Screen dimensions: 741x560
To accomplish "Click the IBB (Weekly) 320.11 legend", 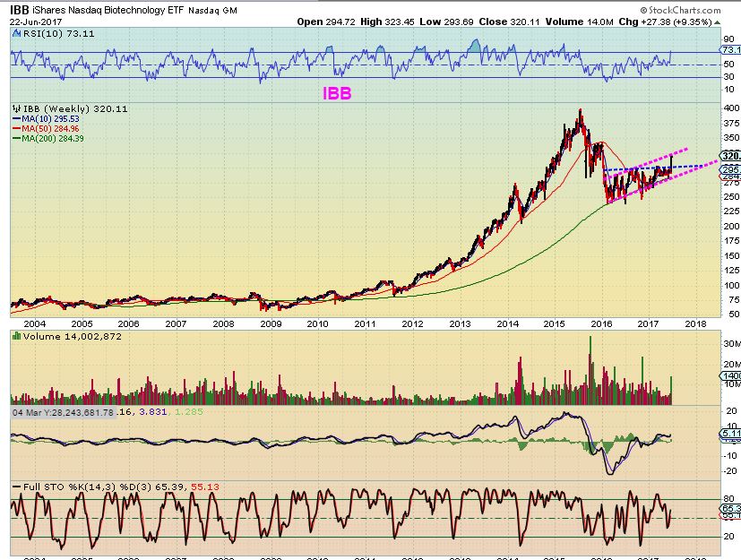I will (x=75, y=108).
